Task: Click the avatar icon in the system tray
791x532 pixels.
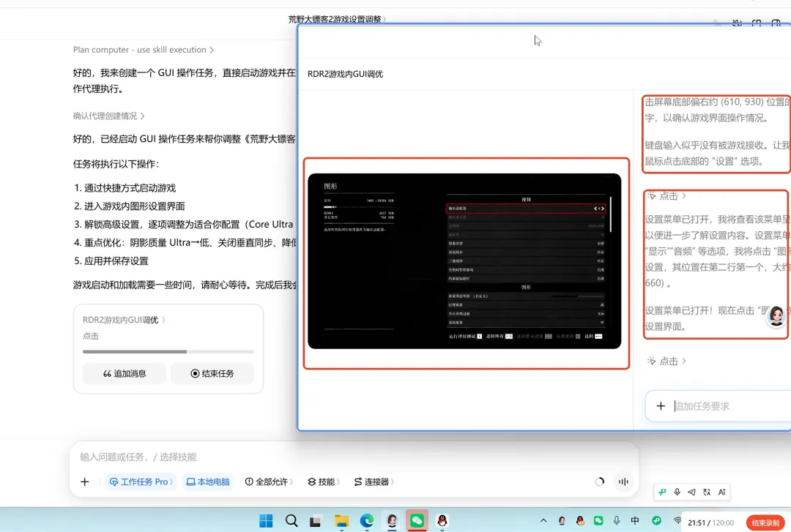Action: tap(562, 520)
